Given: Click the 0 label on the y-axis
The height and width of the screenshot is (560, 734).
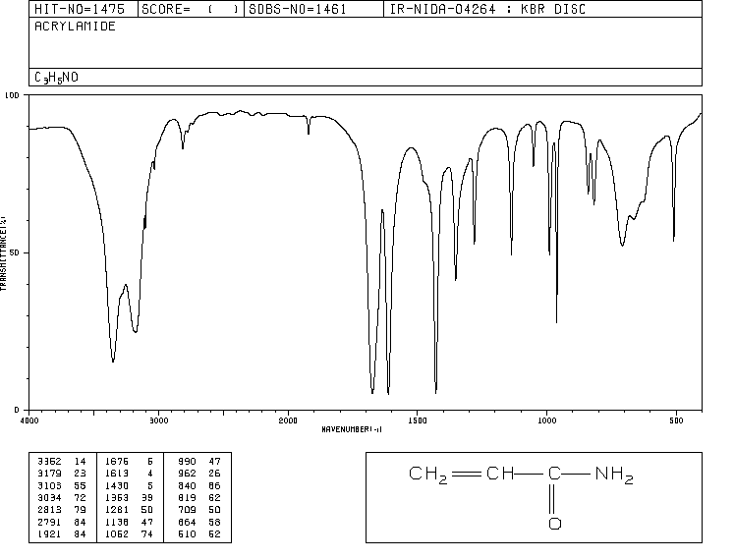Looking at the screenshot, I should (17, 410).
